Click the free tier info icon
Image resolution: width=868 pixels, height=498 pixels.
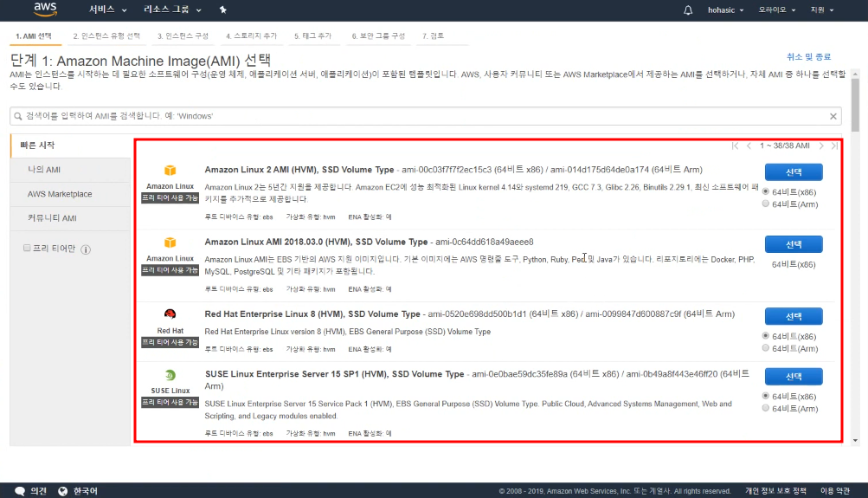(86, 249)
